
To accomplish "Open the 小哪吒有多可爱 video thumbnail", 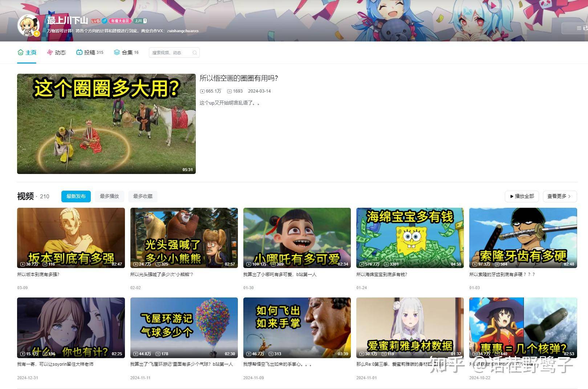I will 297,238.
